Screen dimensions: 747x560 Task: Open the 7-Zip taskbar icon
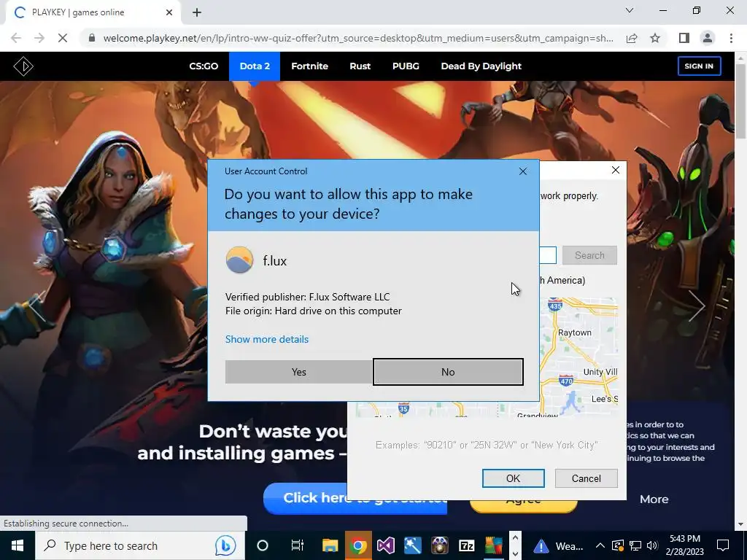[x=466, y=545]
